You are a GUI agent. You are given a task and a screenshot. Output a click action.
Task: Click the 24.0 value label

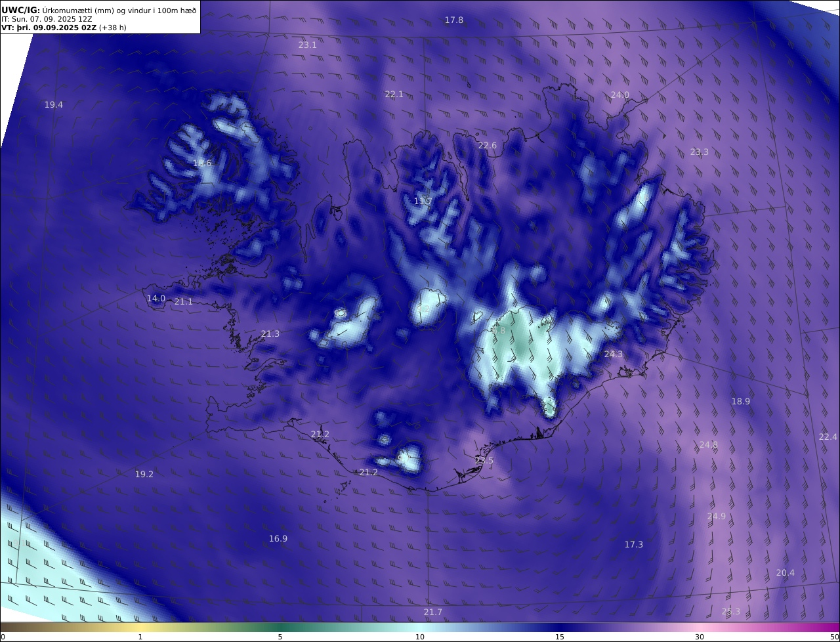pos(620,95)
